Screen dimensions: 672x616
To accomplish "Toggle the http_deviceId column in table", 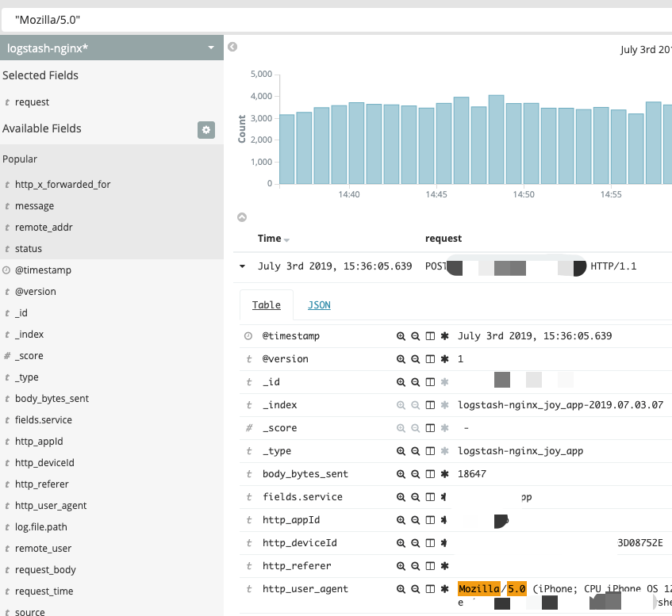I will click(430, 543).
